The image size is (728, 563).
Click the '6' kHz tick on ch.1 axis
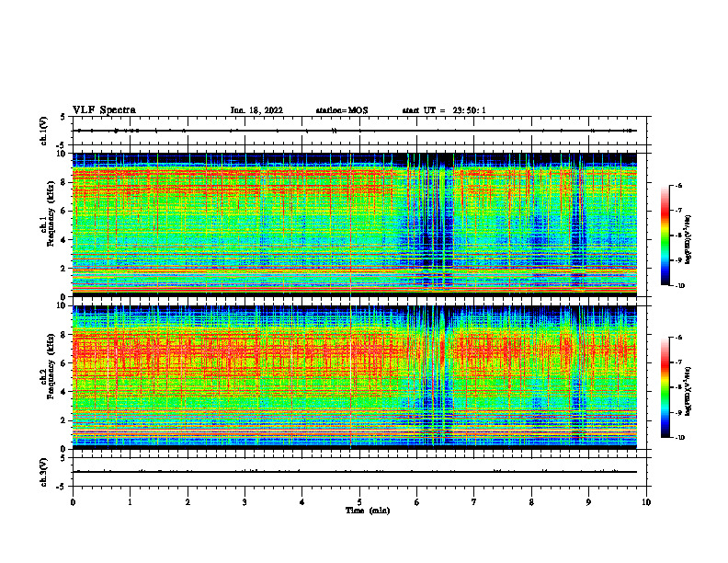pyautogui.click(x=65, y=211)
